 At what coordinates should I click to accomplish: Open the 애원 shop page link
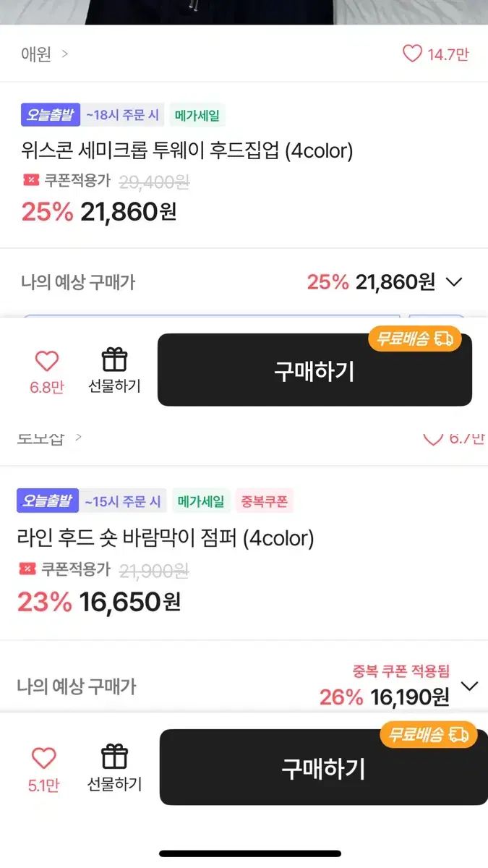43,54
